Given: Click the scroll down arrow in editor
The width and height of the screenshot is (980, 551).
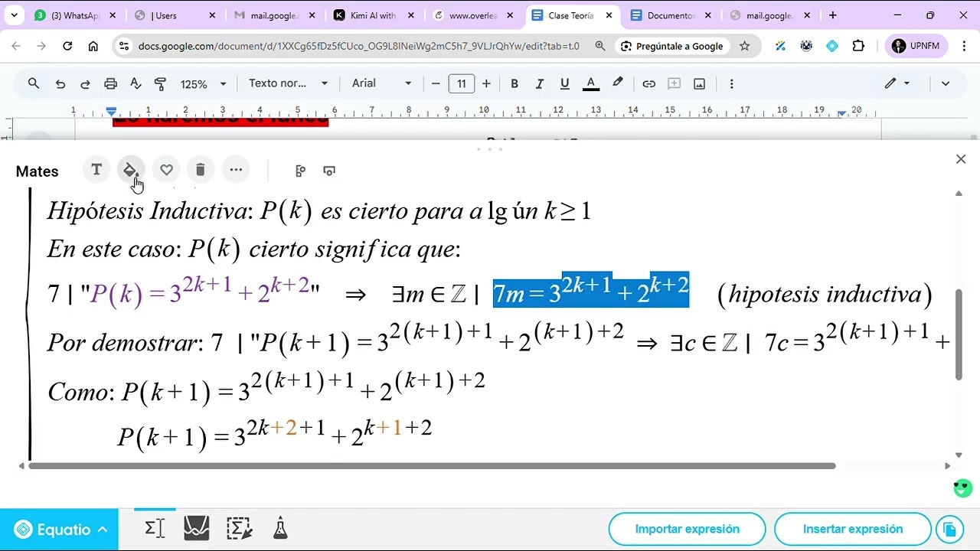Looking at the screenshot, I should [x=959, y=455].
